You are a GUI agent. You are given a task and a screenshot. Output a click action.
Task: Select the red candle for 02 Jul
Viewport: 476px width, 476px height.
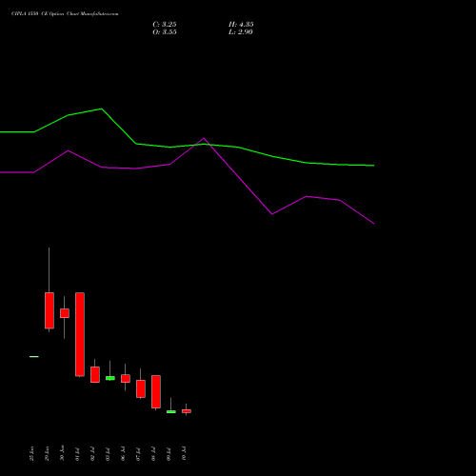pos(95,374)
